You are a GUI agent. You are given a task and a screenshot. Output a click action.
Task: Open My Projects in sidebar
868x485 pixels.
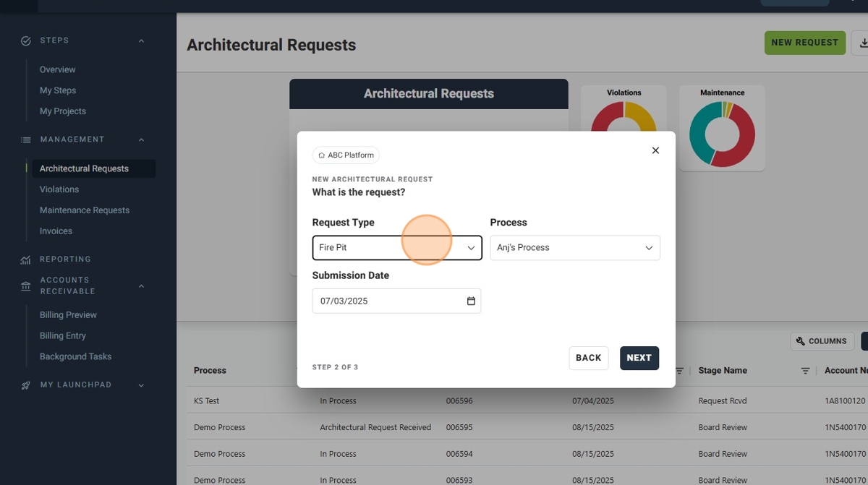[63, 111]
